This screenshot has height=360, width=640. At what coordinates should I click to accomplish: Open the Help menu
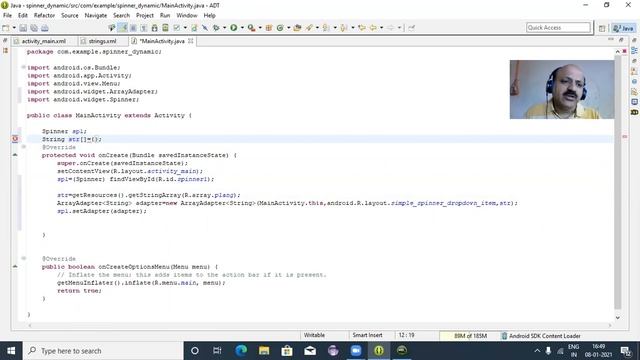pos(209,16)
